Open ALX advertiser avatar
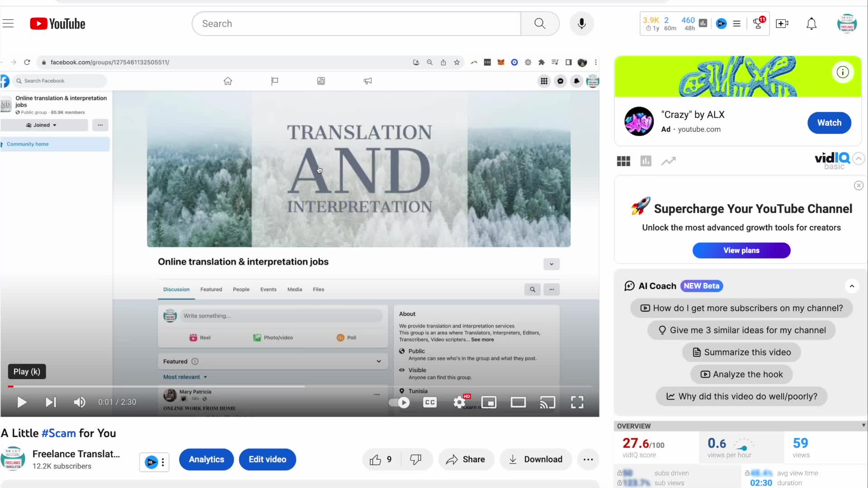Screen dimensions: 868x488 coord(639,122)
